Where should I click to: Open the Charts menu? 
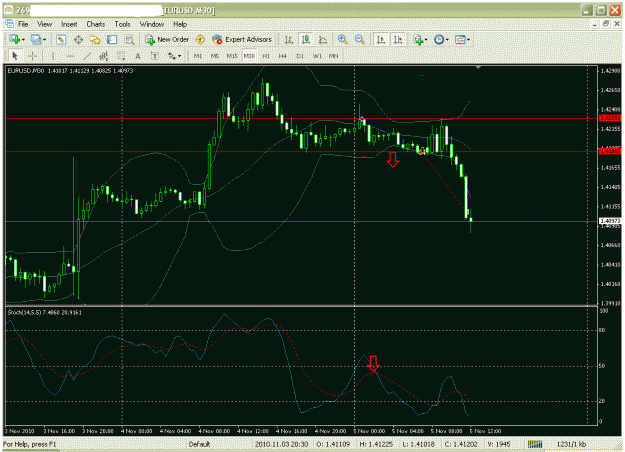click(x=96, y=24)
